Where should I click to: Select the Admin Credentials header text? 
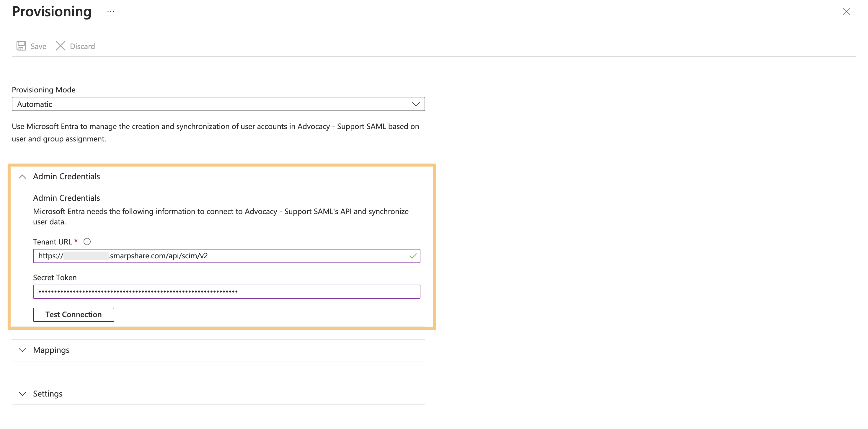(66, 176)
